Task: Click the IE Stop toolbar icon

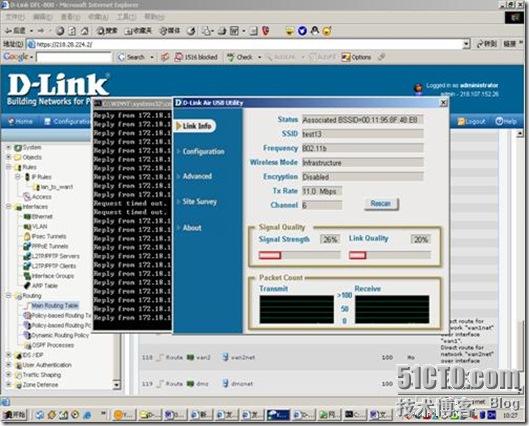Action: [60, 31]
